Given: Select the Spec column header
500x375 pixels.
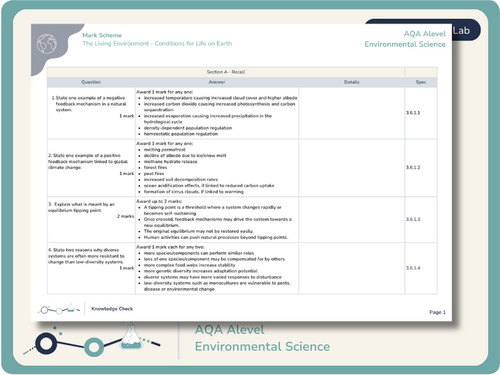Looking at the screenshot, I should [x=421, y=82].
